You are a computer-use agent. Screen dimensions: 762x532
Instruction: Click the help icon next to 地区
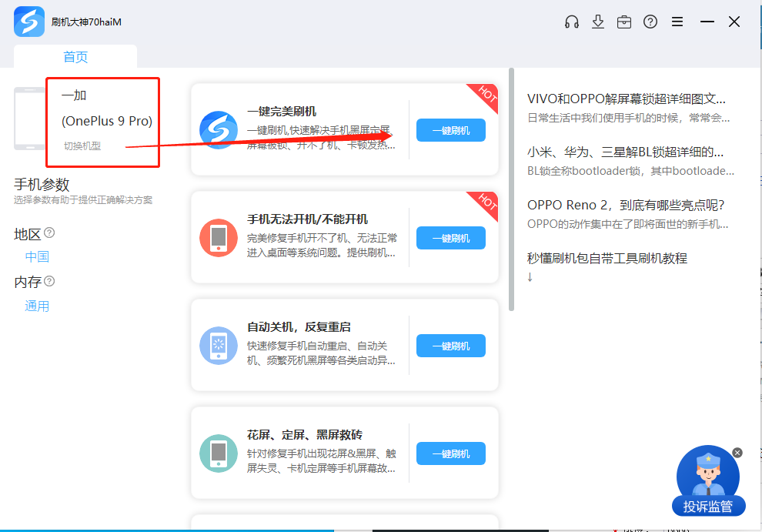49,233
